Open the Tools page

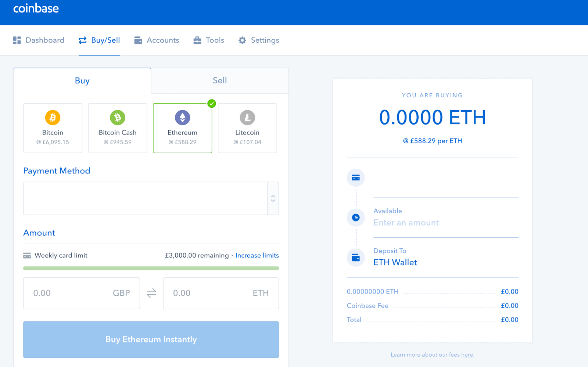pos(209,40)
